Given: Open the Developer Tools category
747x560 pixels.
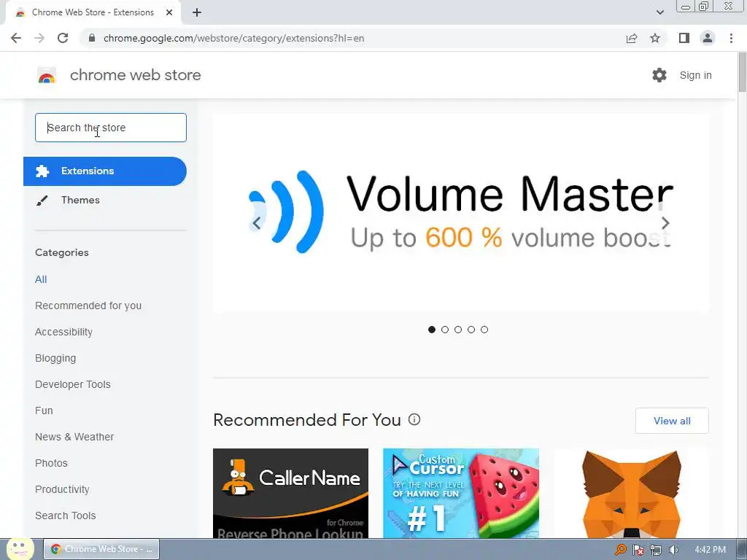Looking at the screenshot, I should click(72, 384).
